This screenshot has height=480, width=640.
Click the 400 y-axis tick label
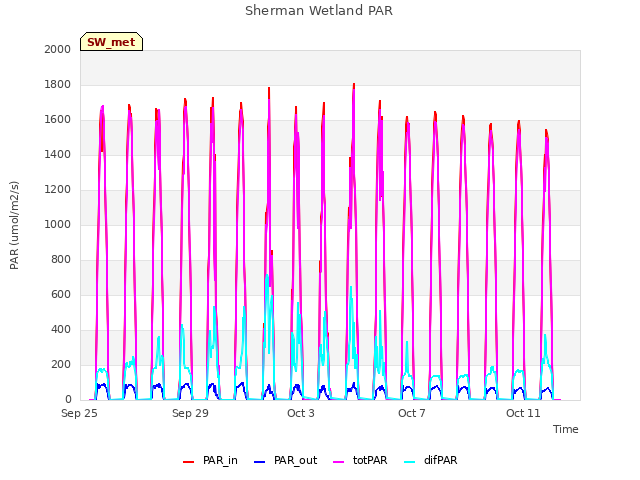coord(61,330)
